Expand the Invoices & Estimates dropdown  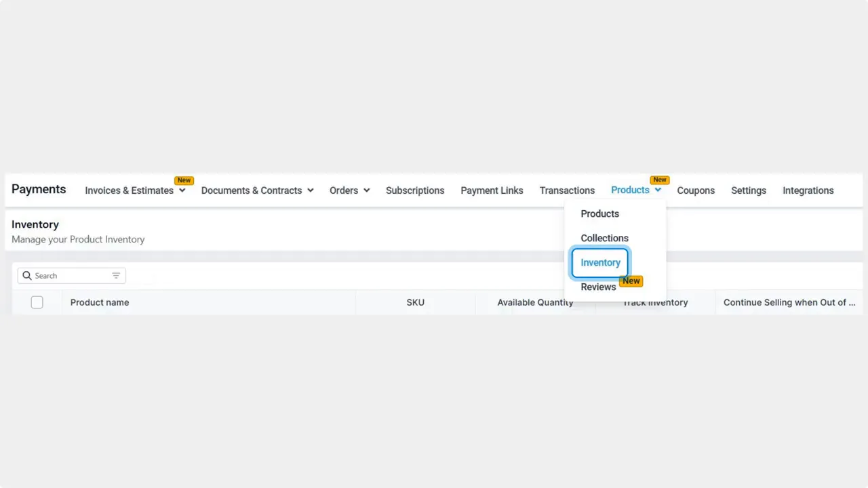(182, 190)
